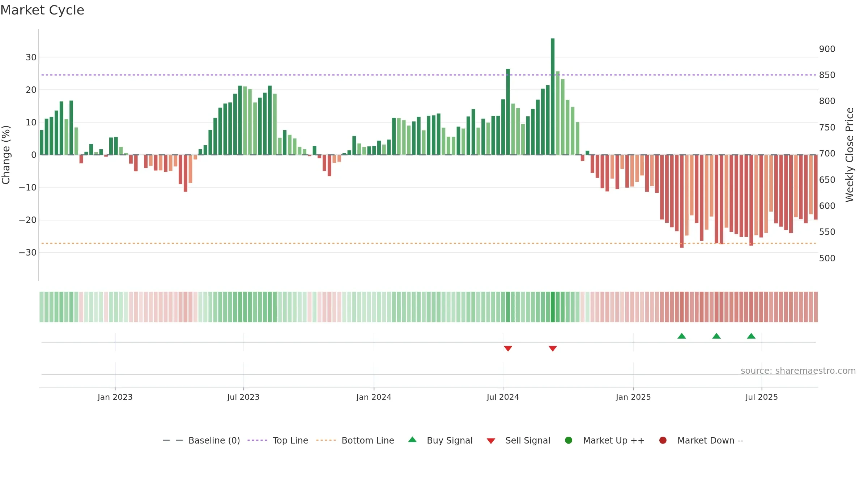Select the first buy signal marker in early 2025
This screenshot has height=488, width=868.
pyautogui.click(x=682, y=336)
